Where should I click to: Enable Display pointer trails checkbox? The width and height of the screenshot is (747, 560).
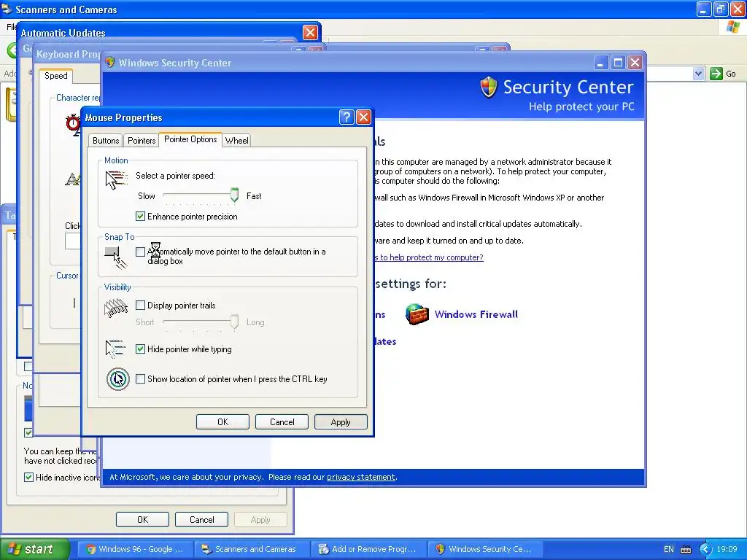point(140,306)
